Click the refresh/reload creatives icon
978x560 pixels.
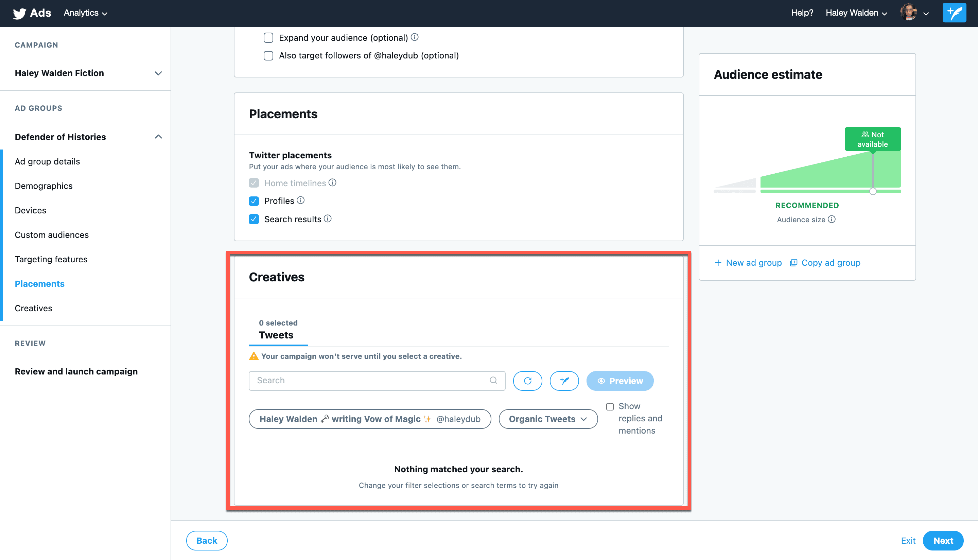[529, 381]
